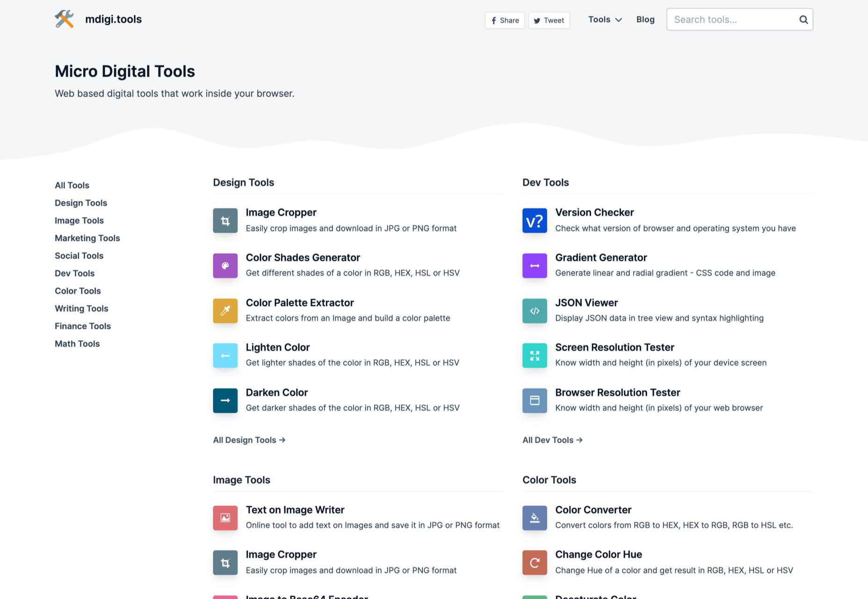The width and height of the screenshot is (868, 599).
Task: Select All Tools in the sidebar
Action: (72, 185)
